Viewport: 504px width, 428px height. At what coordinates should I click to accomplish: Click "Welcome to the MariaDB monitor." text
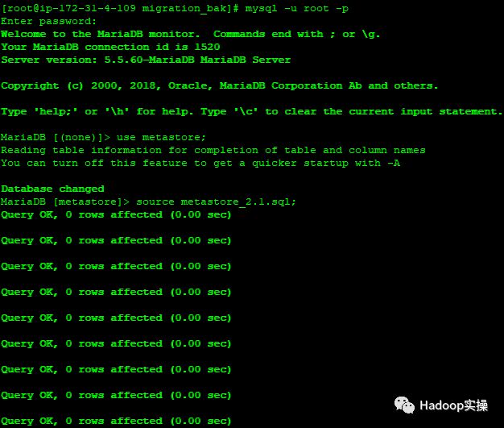(101, 34)
